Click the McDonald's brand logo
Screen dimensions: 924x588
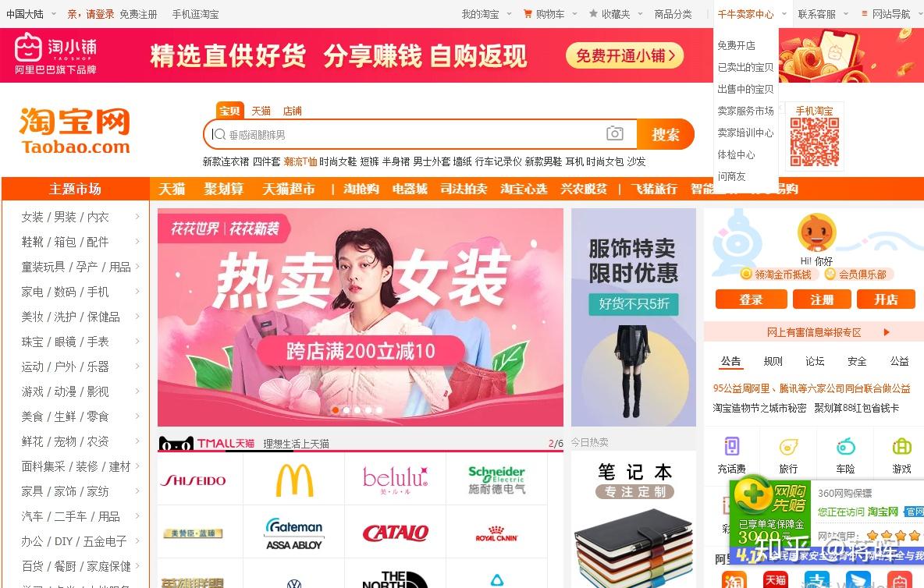point(294,479)
